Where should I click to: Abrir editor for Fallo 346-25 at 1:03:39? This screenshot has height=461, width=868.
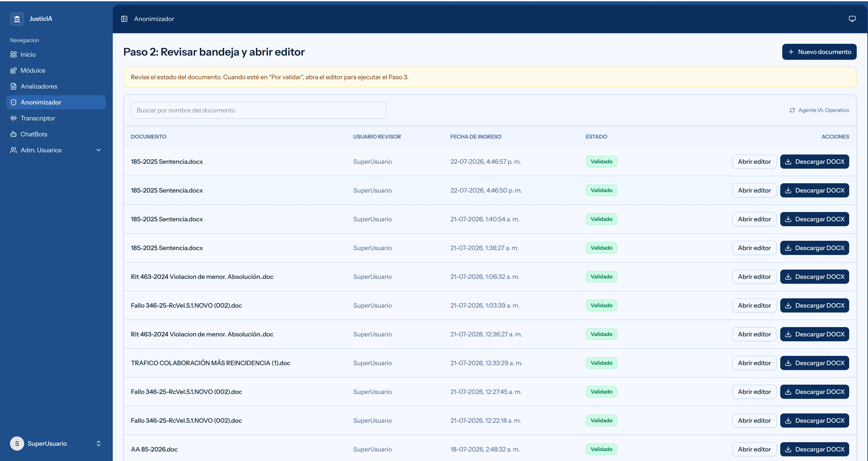click(x=754, y=306)
